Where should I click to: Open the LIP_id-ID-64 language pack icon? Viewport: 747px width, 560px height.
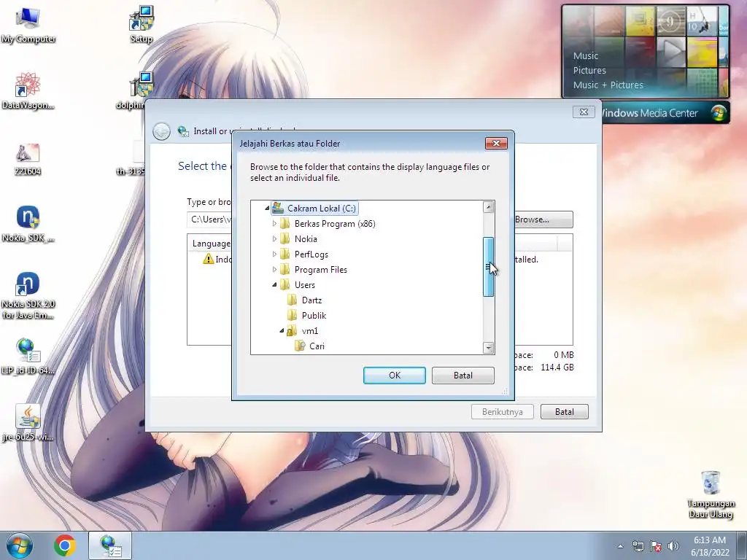point(28,356)
